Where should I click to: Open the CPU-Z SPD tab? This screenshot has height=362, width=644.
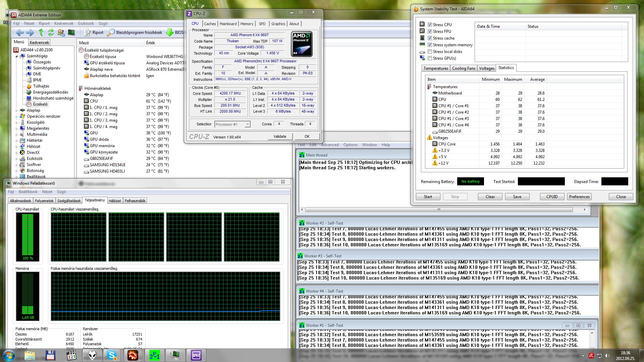[262, 24]
